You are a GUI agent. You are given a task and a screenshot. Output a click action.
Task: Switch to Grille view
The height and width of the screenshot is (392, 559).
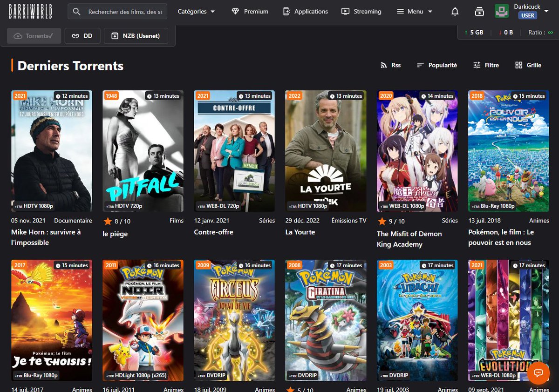click(528, 65)
